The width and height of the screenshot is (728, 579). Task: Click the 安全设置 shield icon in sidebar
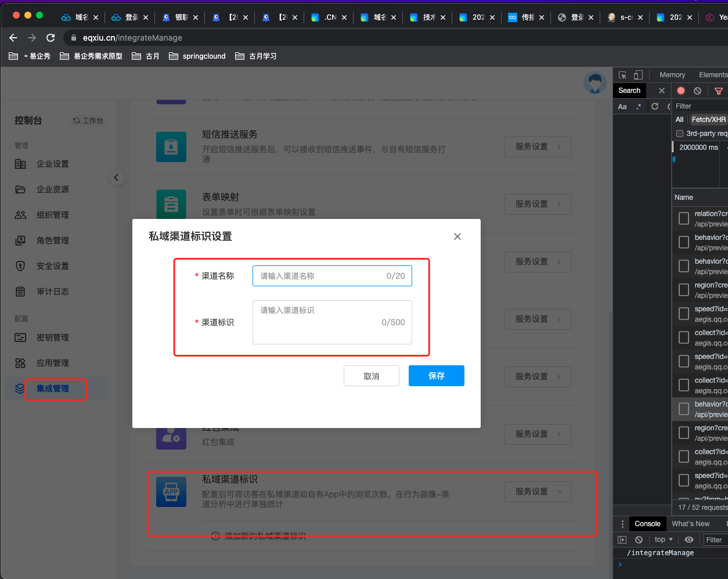pyautogui.click(x=20, y=266)
